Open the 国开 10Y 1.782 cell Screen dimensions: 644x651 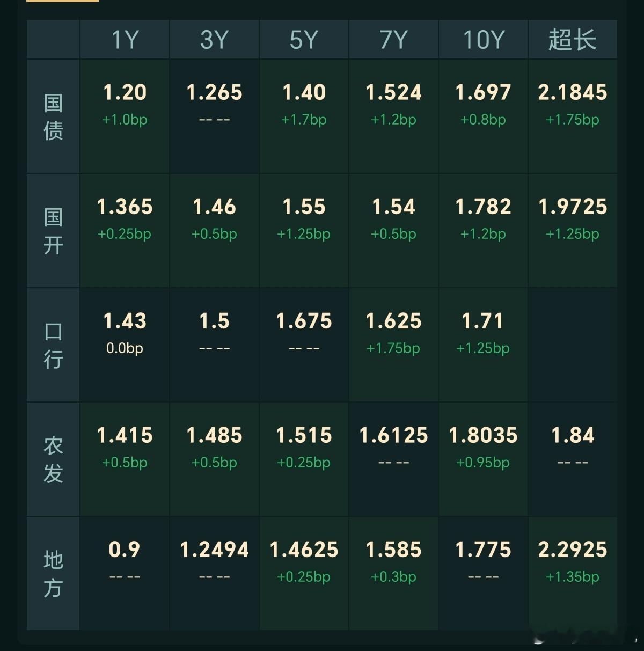(x=483, y=231)
